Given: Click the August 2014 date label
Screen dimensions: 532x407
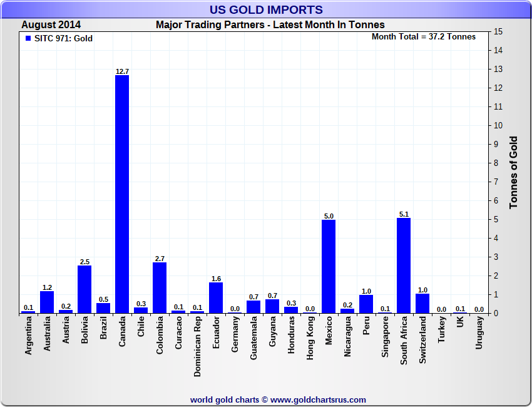Looking at the screenshot, I should [x=51, y=25].
